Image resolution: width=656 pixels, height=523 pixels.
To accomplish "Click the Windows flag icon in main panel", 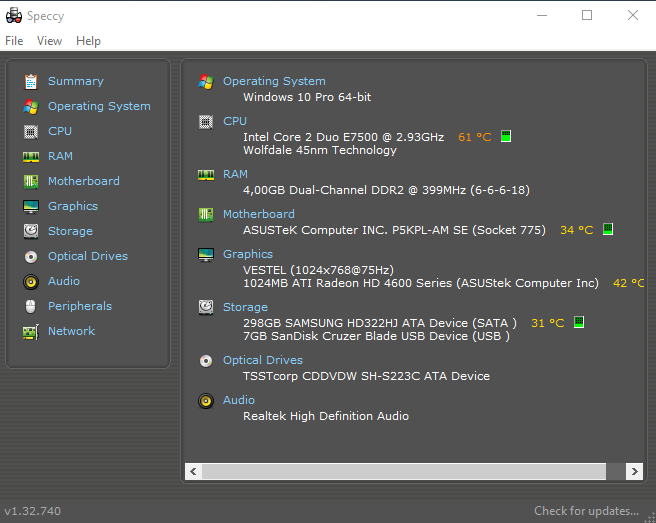I will pyautogui.click(x=205, y=82).
